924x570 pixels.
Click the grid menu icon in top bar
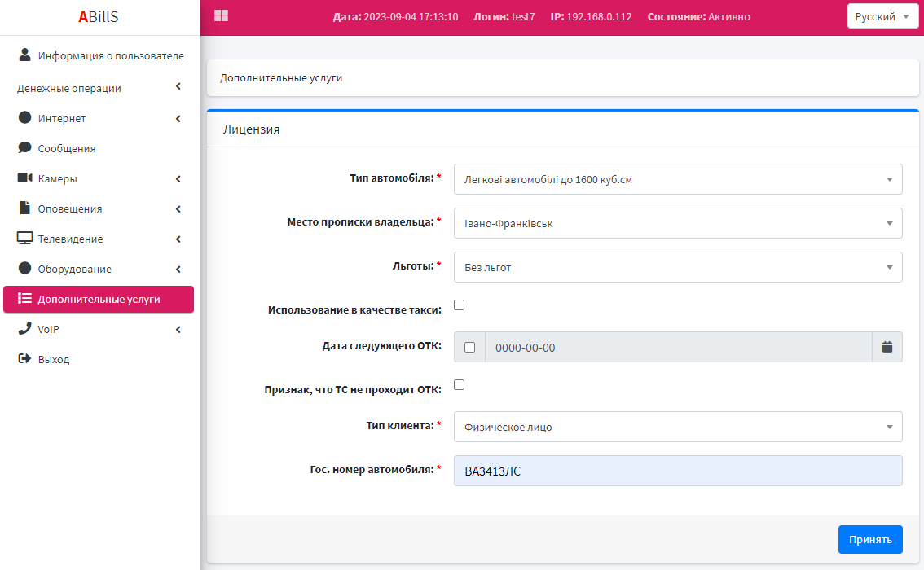coord(221,16)
